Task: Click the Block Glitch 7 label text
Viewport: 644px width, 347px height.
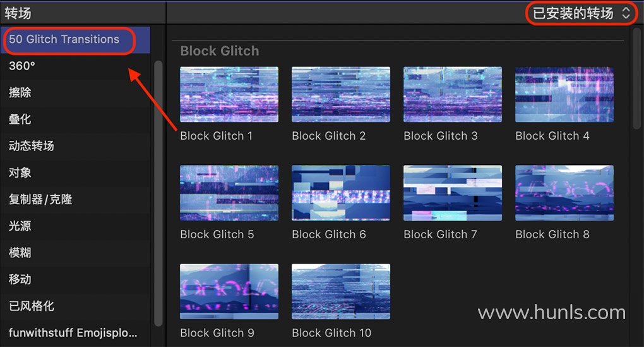Action: pos(440,234)
